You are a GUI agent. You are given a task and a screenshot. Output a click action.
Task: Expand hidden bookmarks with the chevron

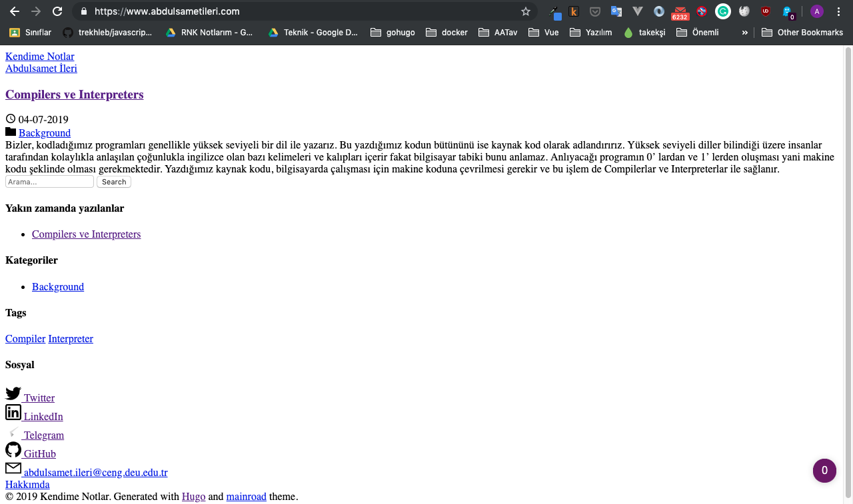744,31
